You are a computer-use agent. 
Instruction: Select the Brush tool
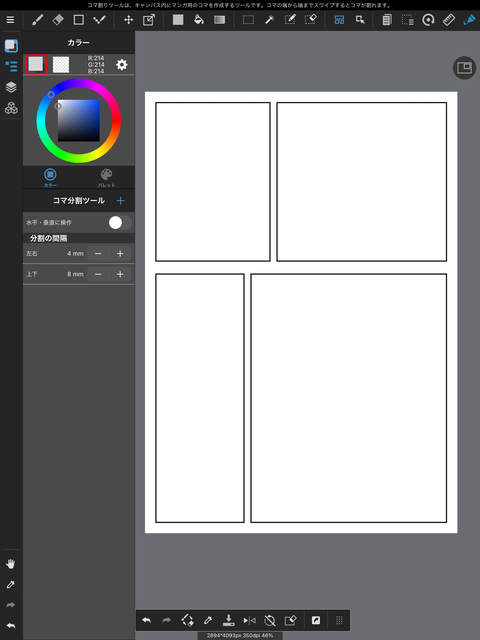[38, 20]
